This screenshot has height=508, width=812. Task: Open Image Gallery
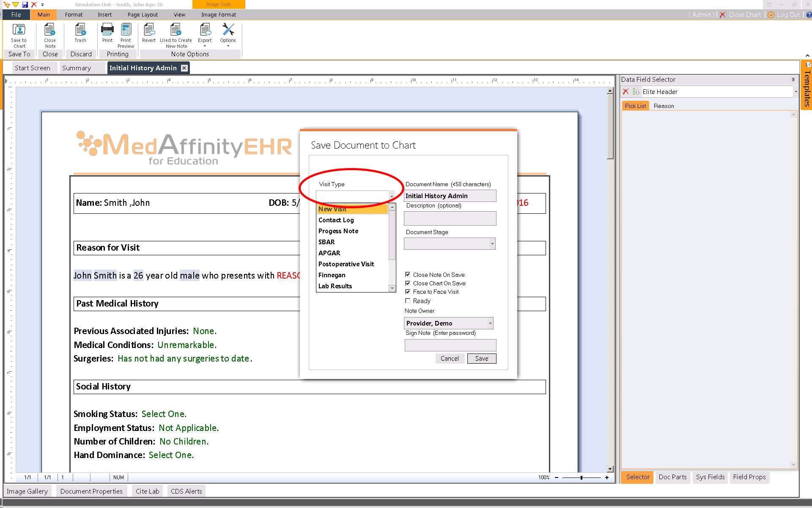[x=27, y=491]
